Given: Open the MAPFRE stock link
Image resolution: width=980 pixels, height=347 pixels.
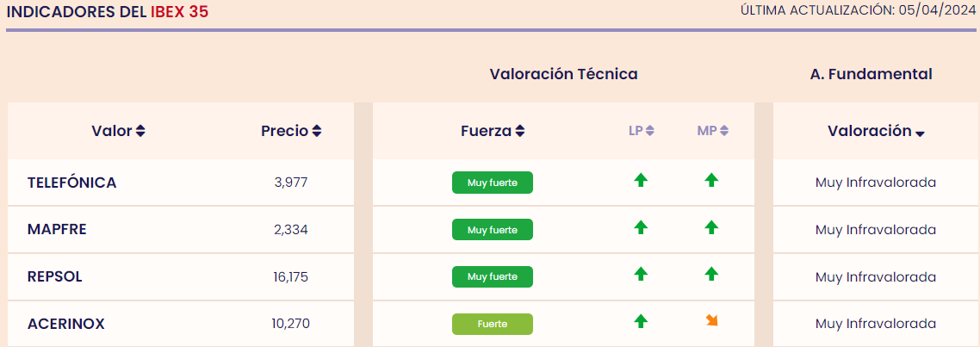Looking at the screenshot, I should tap(57, 229).
